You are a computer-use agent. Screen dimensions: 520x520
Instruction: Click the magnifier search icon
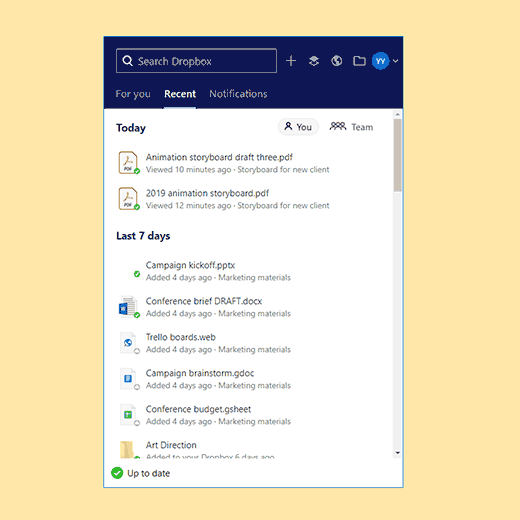(127, 61)
